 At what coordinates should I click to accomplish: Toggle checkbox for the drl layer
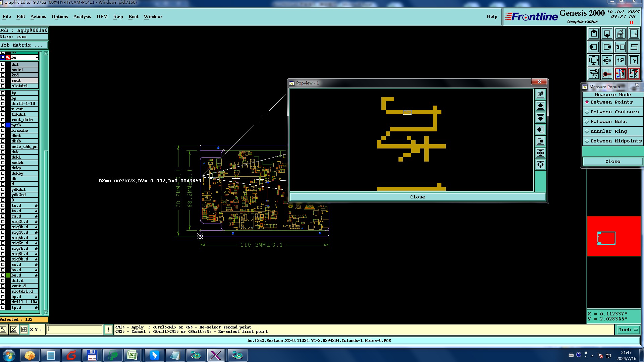(x=3, y=64)
